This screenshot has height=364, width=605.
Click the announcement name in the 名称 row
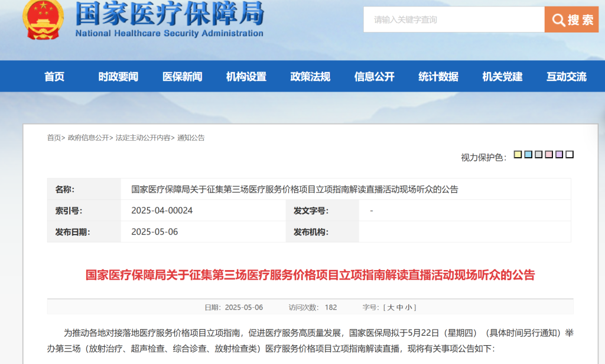tap(295, 189)
